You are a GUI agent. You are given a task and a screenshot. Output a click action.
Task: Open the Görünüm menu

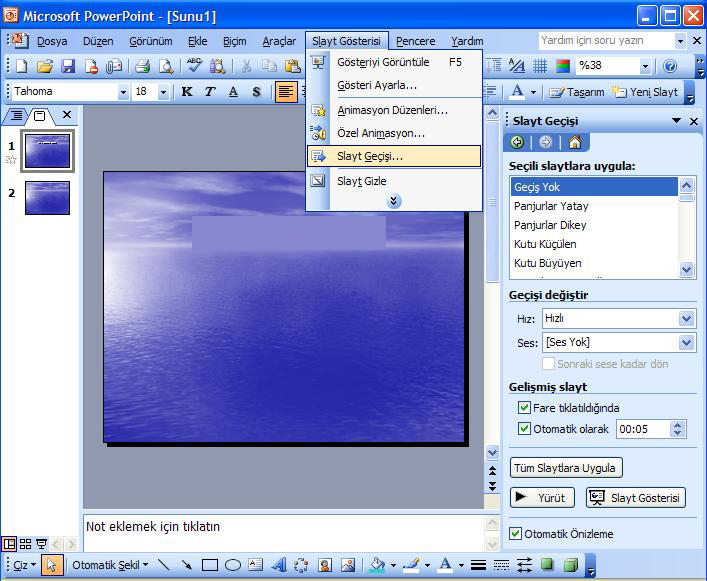(x=151, y=41)
